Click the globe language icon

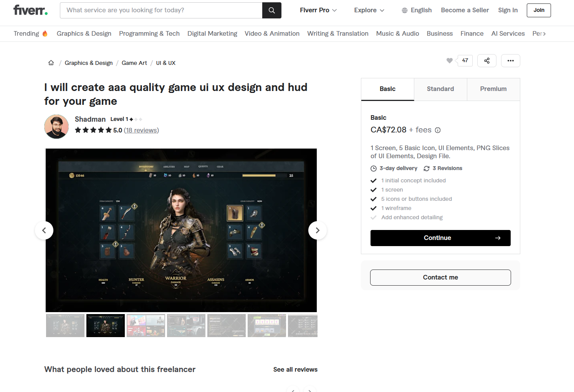[405, 10]
